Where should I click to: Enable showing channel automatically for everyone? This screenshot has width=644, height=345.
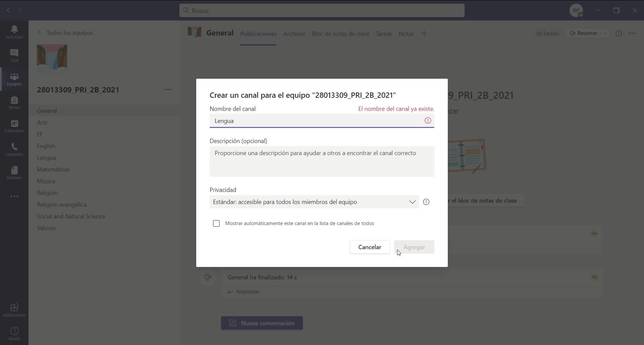[216, 223]
